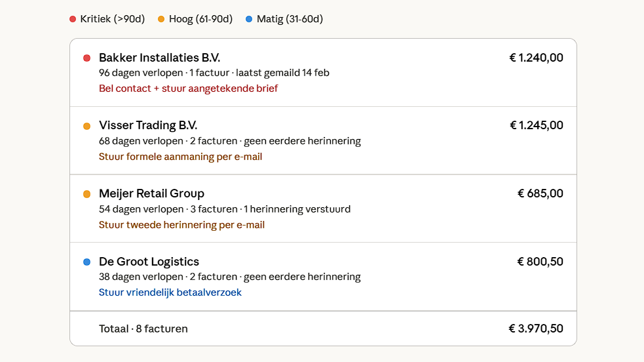Click 'Stuur tweede herinnering per e-mail' action

click(181, 225)
